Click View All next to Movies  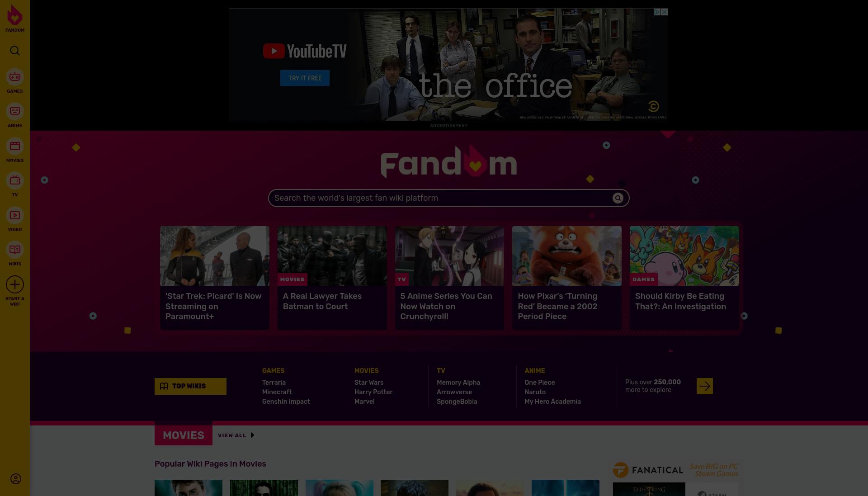tap(236, 435)
